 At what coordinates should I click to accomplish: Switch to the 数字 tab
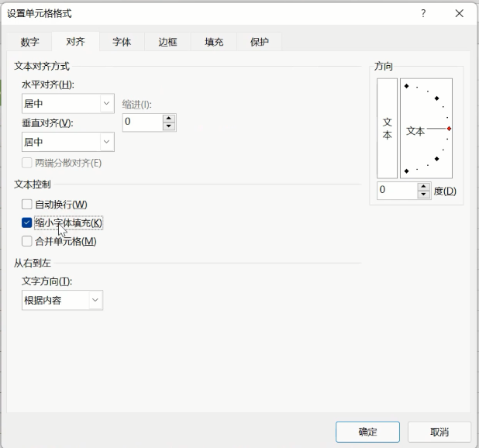point(29,42)
